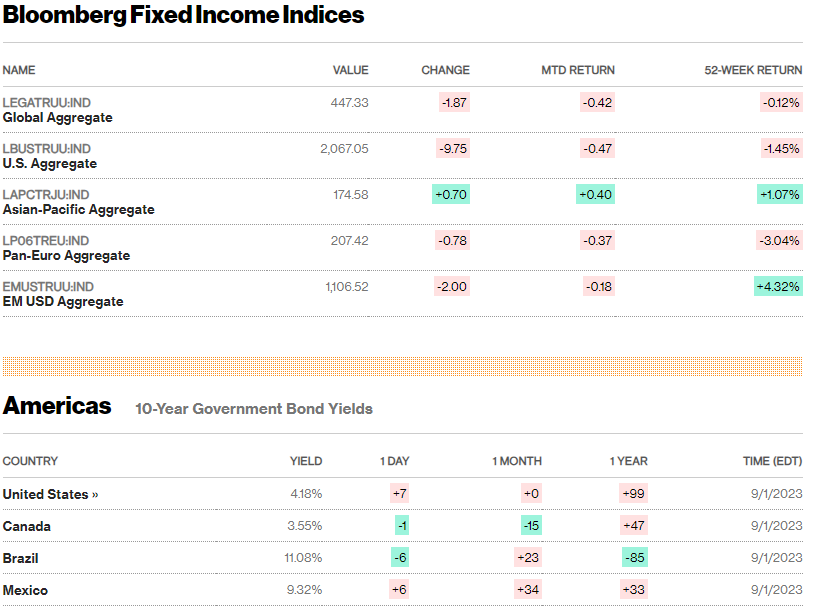Click the Mexico country row name
The height and width of the screenshot is (609, 813).
25,590
